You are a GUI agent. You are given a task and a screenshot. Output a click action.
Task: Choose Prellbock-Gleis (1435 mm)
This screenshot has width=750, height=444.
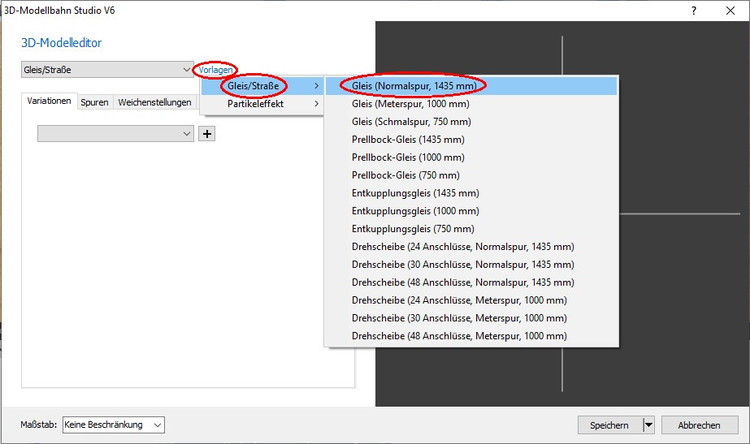pos(471,139)
